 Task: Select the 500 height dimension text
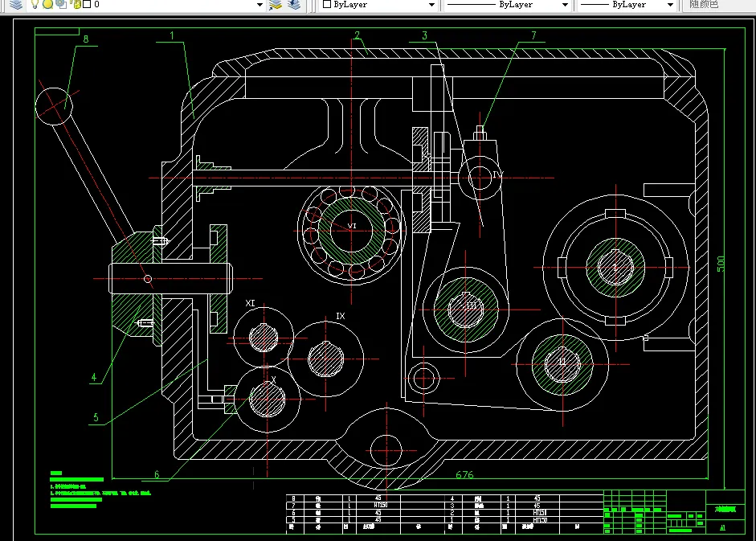pos(721,264)
